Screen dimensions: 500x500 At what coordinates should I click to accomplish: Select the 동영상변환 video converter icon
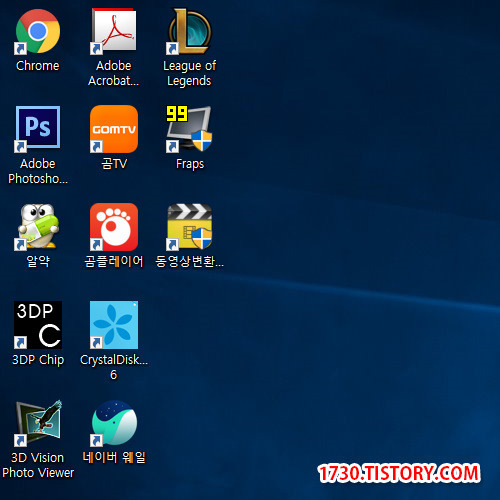190,227
